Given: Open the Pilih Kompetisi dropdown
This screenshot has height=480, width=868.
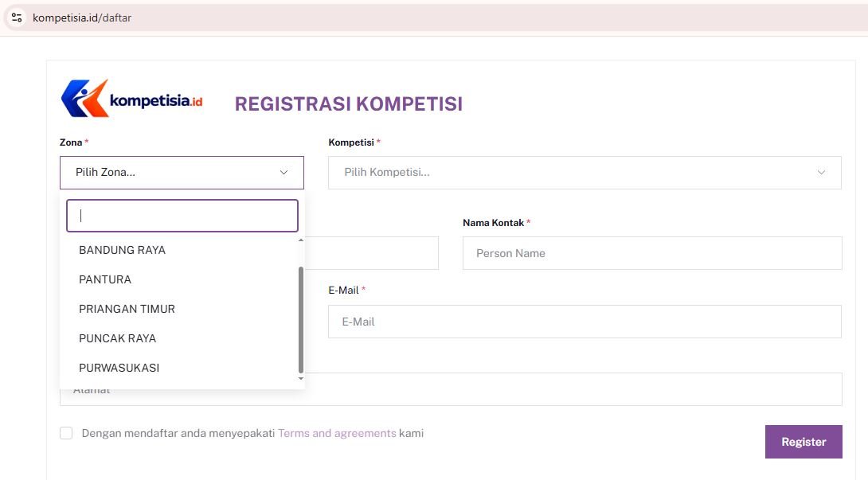Looking at the screenshot, I should (585, 173).
